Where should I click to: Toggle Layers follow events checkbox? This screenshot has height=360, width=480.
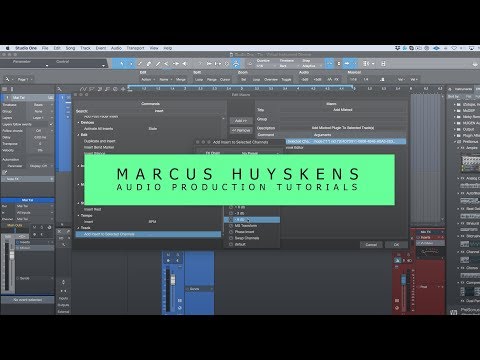pyautogui.click(x=51, y=124)
